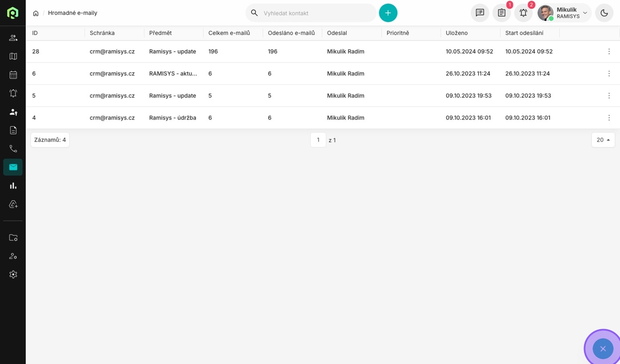Screen dimensions: 620x364
Task: Open the phone calls icon in the sidebar
Action: [13, 149]
